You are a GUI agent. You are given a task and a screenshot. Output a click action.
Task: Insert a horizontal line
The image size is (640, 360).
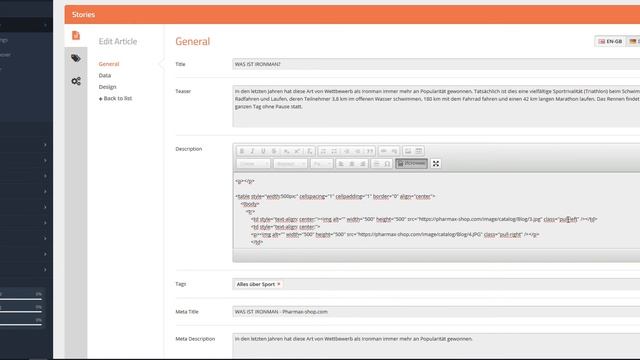(376, 164)
